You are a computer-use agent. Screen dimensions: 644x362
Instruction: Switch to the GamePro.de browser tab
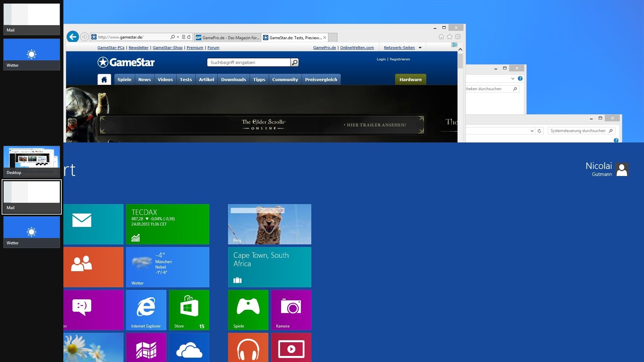(227, 38)
